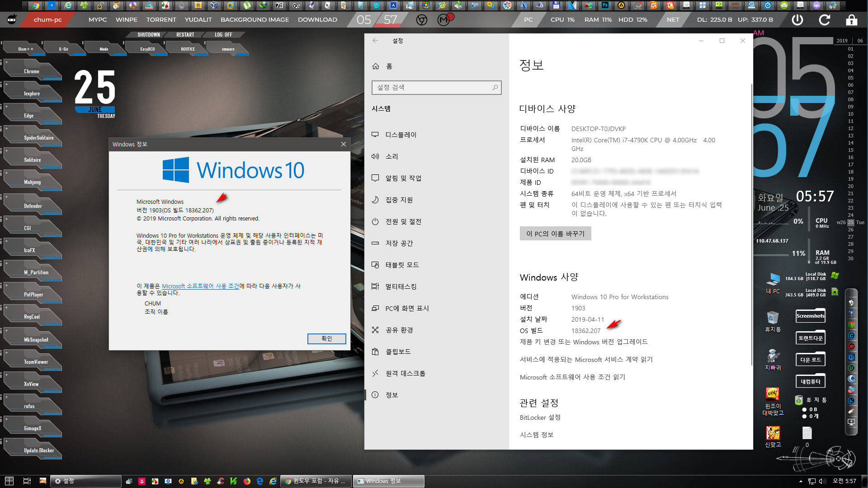Screen dimensions: 868x488
Task: Open 휴지통 desktop icon
Action: [x=773, y=321]
